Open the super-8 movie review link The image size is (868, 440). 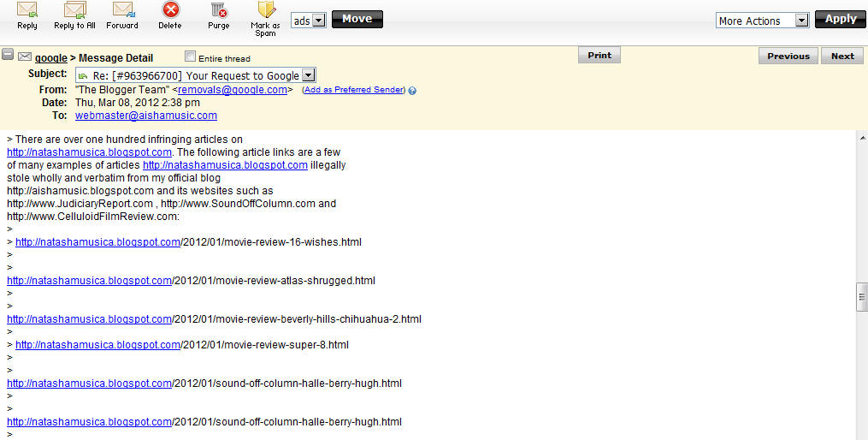tap(98, 345)
